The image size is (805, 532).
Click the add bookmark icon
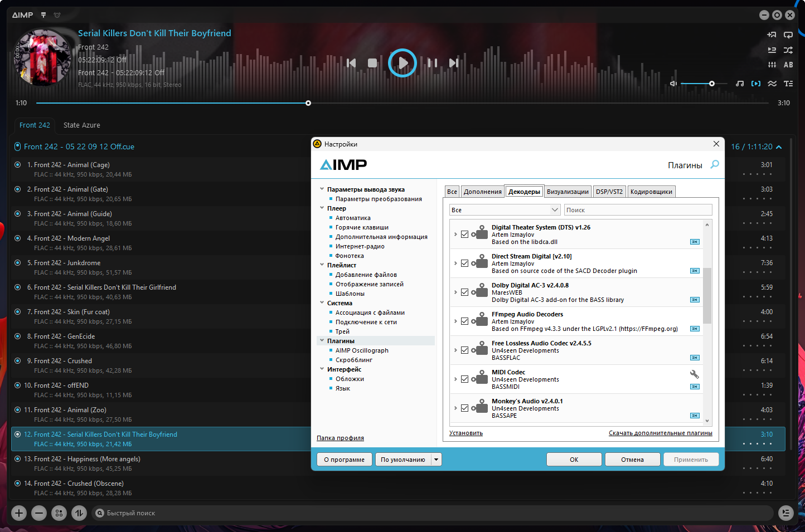772,35
